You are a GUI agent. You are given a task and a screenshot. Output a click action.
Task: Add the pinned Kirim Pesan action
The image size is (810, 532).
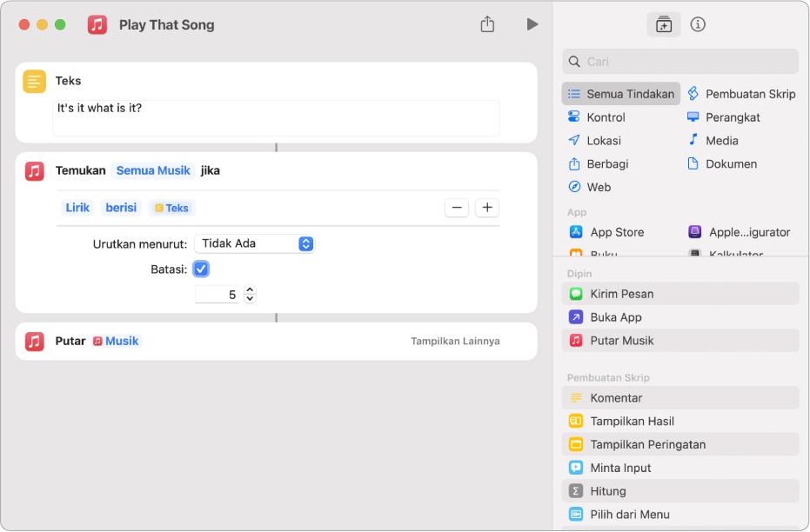(x=680, y=294)
